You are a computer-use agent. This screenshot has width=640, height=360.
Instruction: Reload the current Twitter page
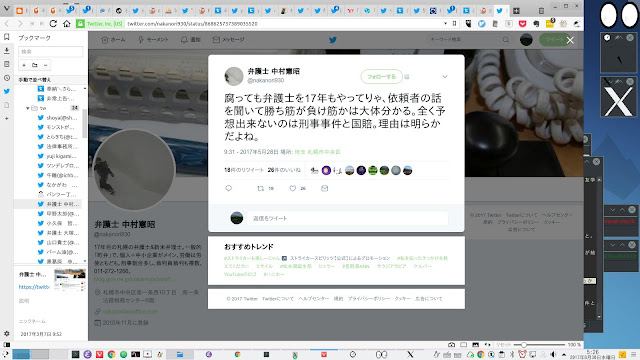53,24
